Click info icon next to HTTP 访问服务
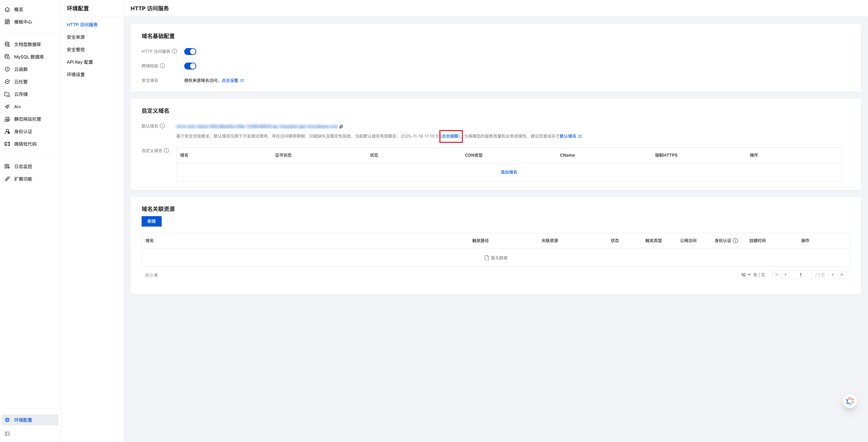 coord(175,52)
